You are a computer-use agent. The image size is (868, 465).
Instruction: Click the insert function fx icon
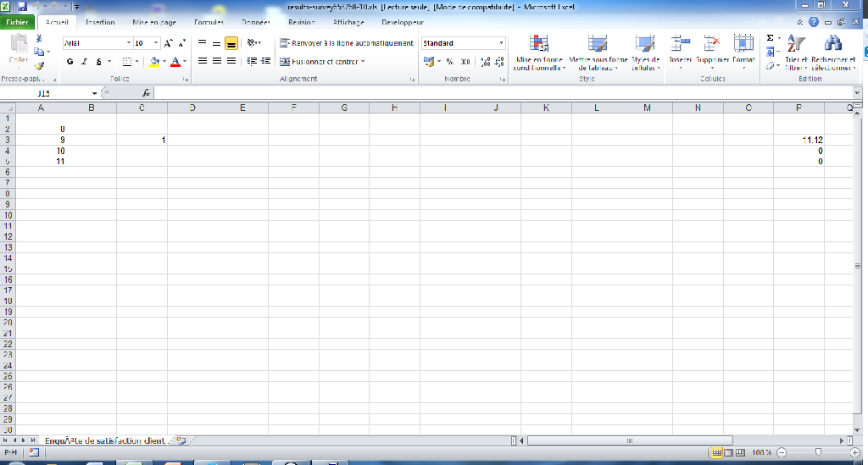pos(147,93)
